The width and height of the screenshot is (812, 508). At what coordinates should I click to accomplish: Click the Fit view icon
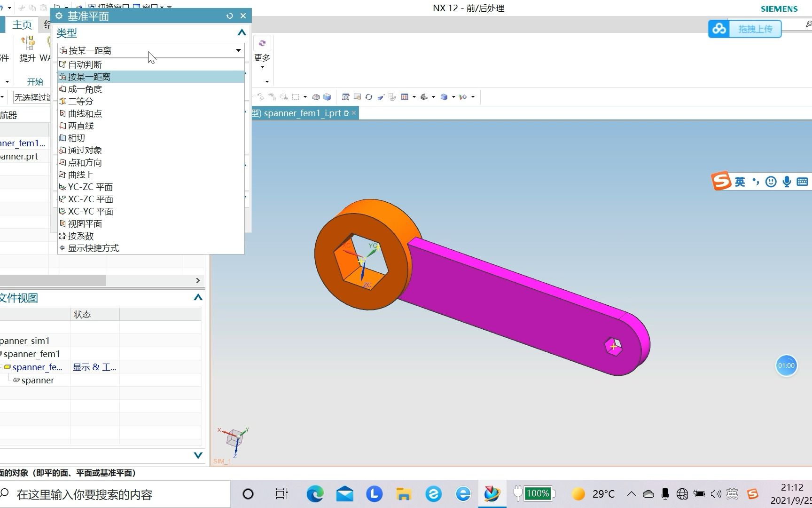click(345, 97)
